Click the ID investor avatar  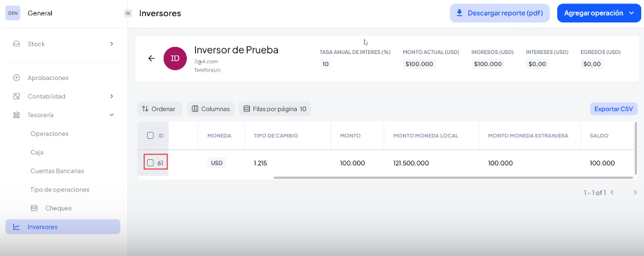pyautogui.click(x=176, y=58)
